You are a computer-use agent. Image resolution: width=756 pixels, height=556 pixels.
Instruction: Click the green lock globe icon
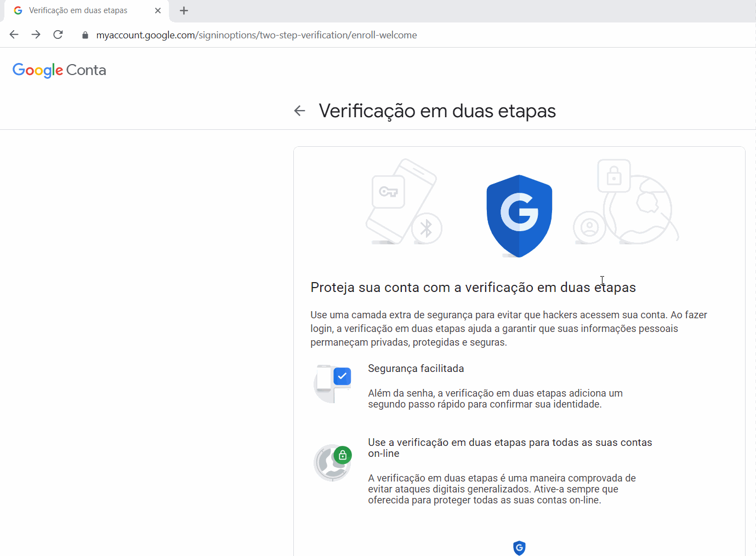click(333, 463)
